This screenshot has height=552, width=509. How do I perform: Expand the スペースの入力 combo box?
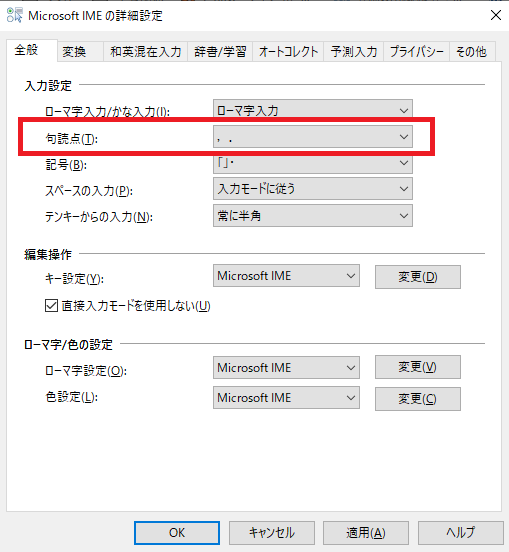click(313, 189)
